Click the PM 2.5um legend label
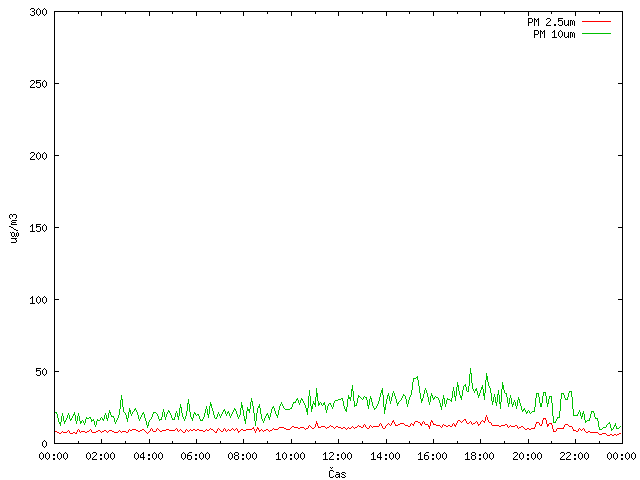Screen dimensions: 640x480 (x=551, y=22)
